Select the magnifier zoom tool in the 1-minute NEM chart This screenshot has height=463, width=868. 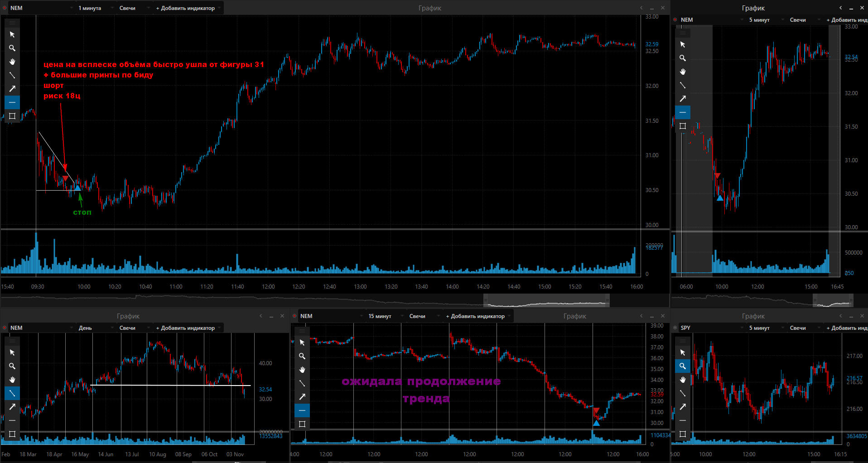coord(12,48)
